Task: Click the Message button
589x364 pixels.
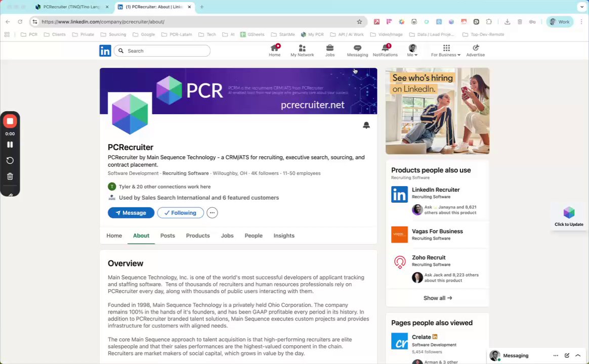Action: point(131,213)
